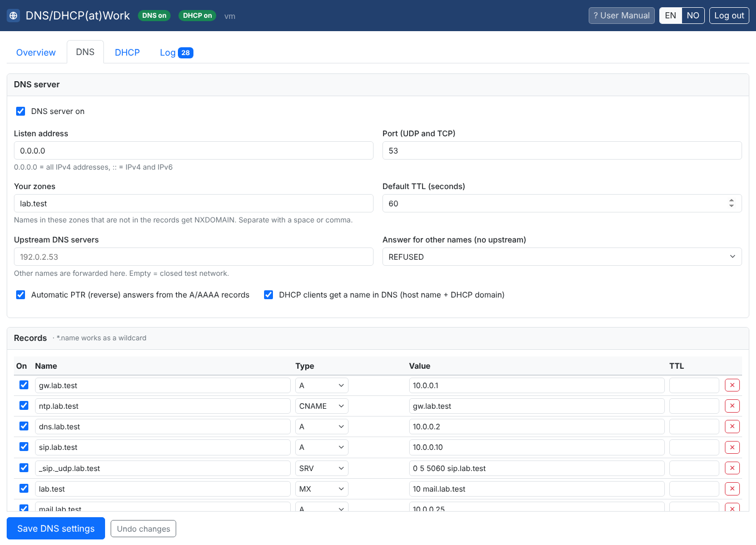
Task: Edit value field containing gw.lab.test for ntp
Action: [x=537, y=406]
